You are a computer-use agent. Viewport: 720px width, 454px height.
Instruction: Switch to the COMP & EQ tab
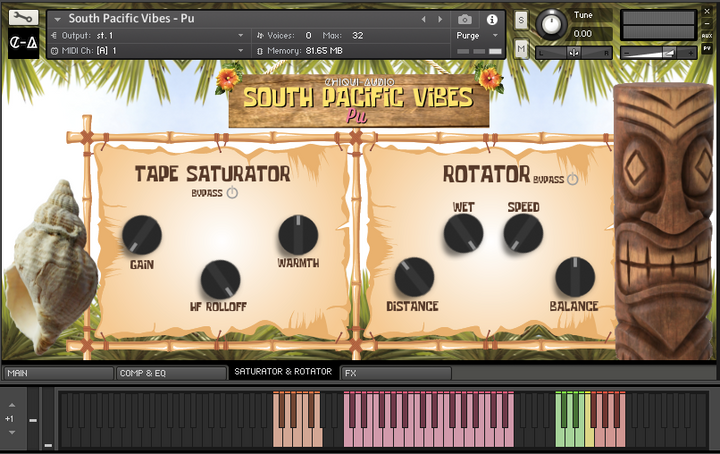[171, 373]
